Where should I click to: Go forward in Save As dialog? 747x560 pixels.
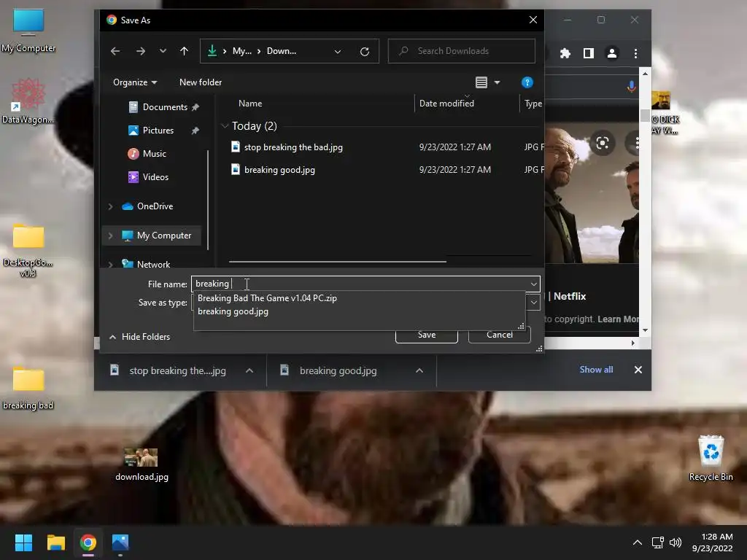click(x=141, y=51)
